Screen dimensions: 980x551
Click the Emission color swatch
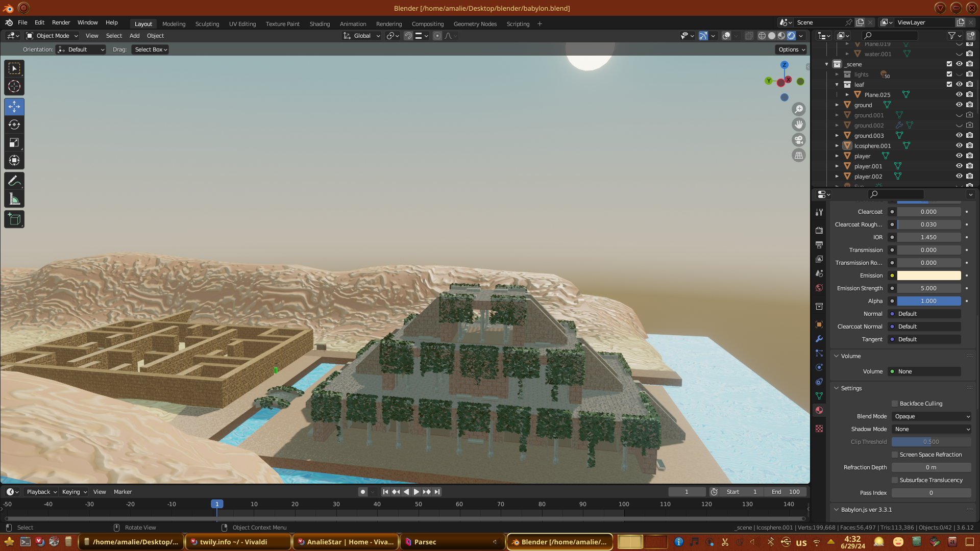click(928, 275)
